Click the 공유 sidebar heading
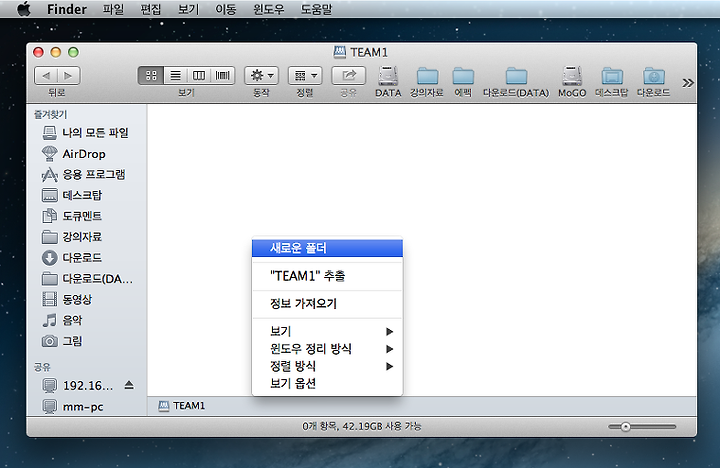Screen dimensions: 720x468 pyautogui.click(x=42, y=367)
